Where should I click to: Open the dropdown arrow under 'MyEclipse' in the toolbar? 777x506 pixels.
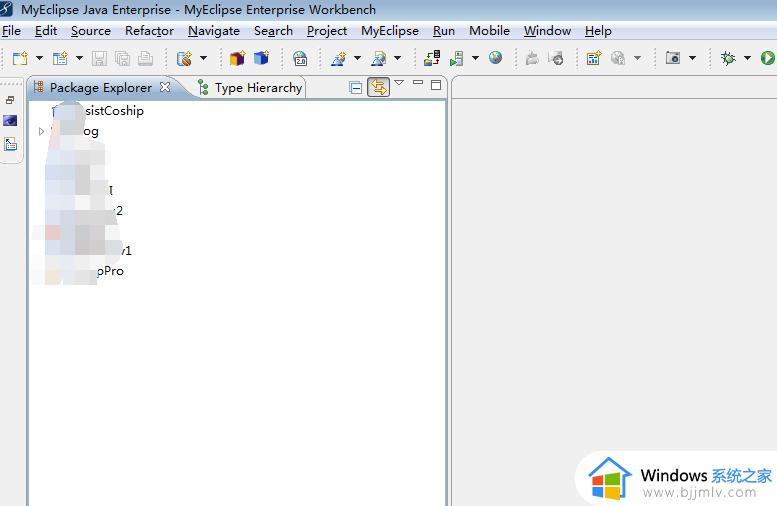[x=397, y=58]
